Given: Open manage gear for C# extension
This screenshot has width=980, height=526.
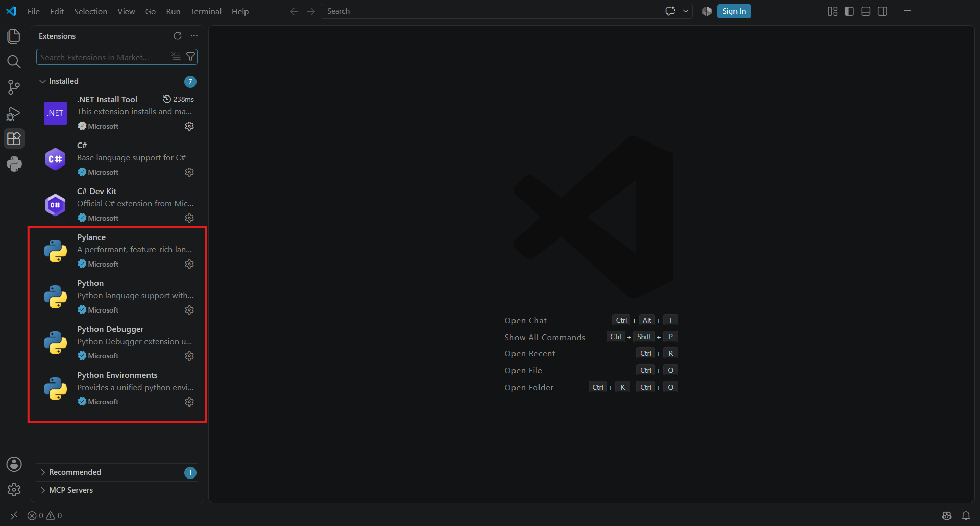Looking at the screenshot, I should pos(189,172).
